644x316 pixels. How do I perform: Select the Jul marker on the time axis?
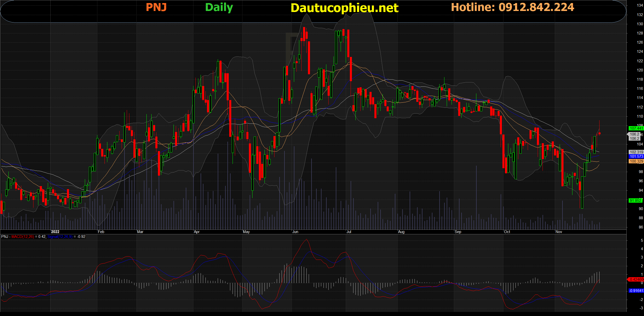(x=349, y=232)
